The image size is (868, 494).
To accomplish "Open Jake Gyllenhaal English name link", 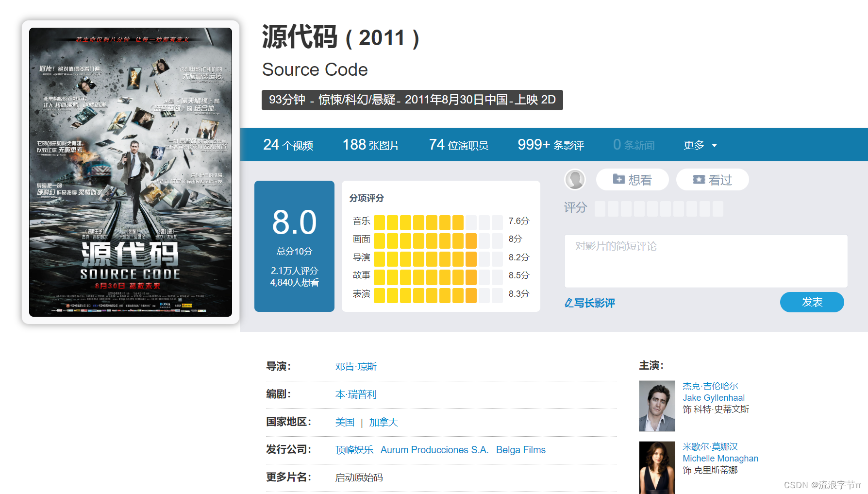I will 713,398.
